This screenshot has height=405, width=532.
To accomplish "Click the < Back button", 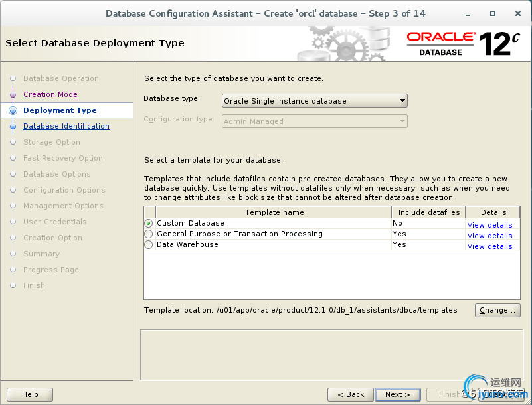I will 351,394.
